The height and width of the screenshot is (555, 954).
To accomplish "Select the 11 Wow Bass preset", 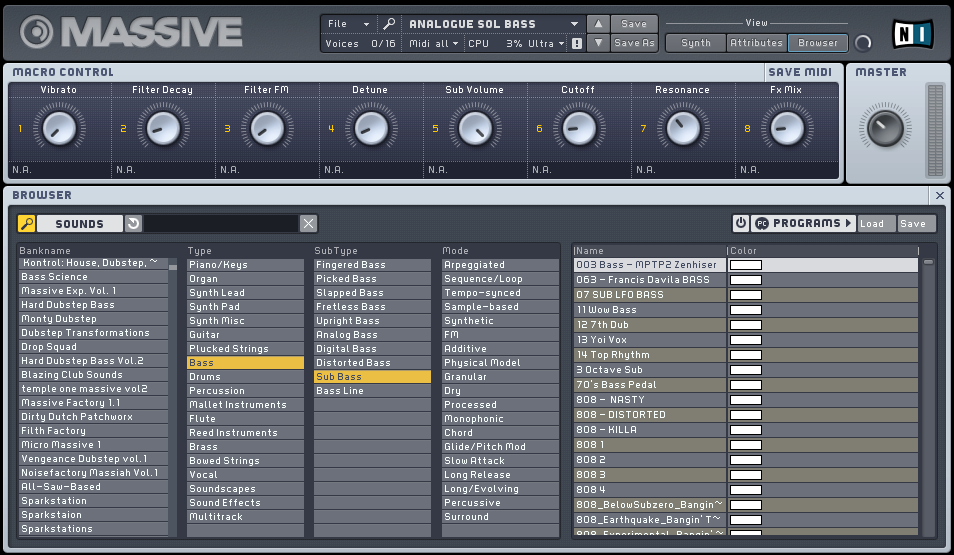I will point(650,310).
